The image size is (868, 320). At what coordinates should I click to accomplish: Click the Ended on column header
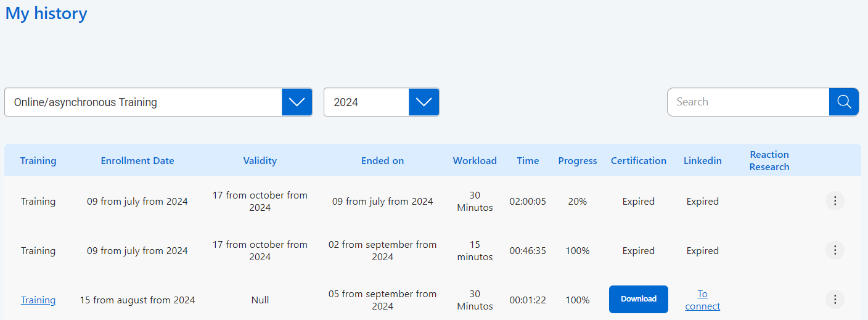pyautogui.click(x=382, y=161)
